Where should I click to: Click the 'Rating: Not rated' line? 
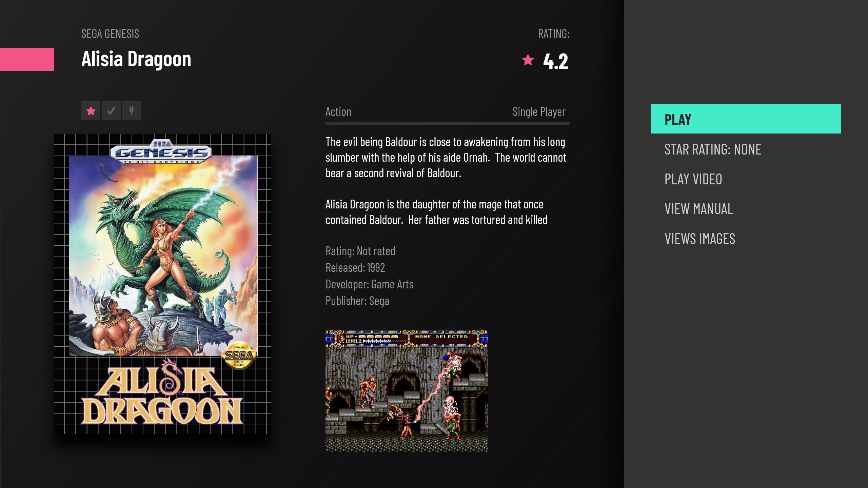click(360, 251)
